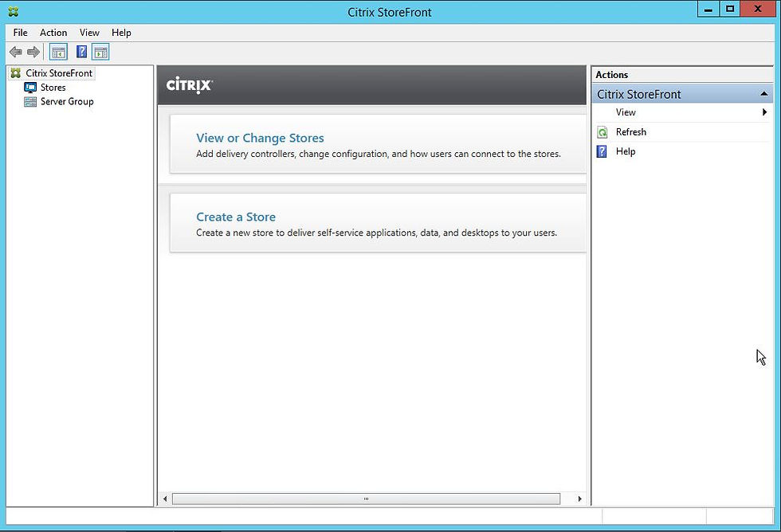Select Server Group in the console tree

67,101
